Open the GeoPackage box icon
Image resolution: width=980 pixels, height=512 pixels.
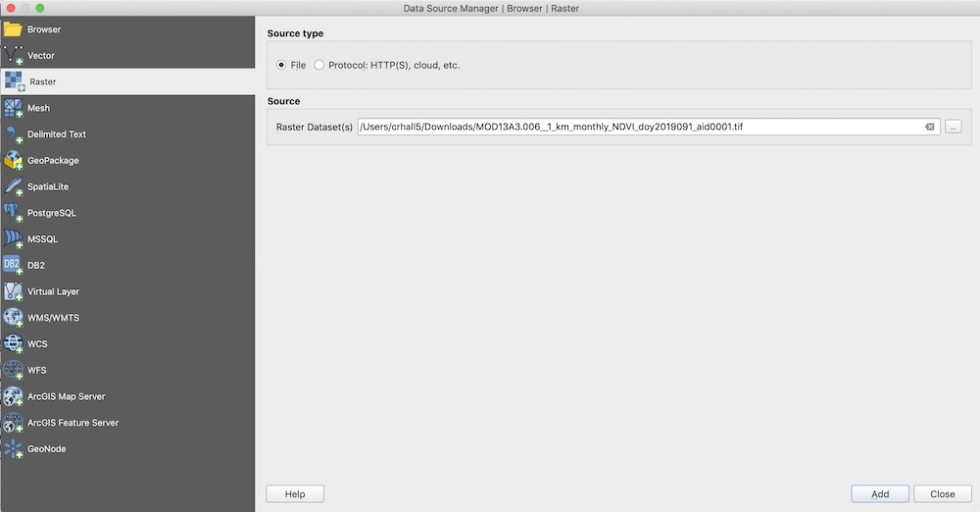13,160
